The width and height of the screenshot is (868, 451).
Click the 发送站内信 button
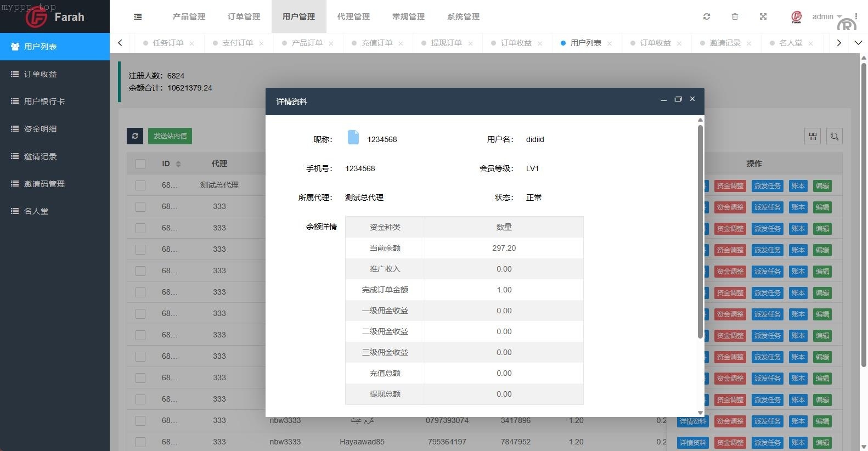coord(170,136)
